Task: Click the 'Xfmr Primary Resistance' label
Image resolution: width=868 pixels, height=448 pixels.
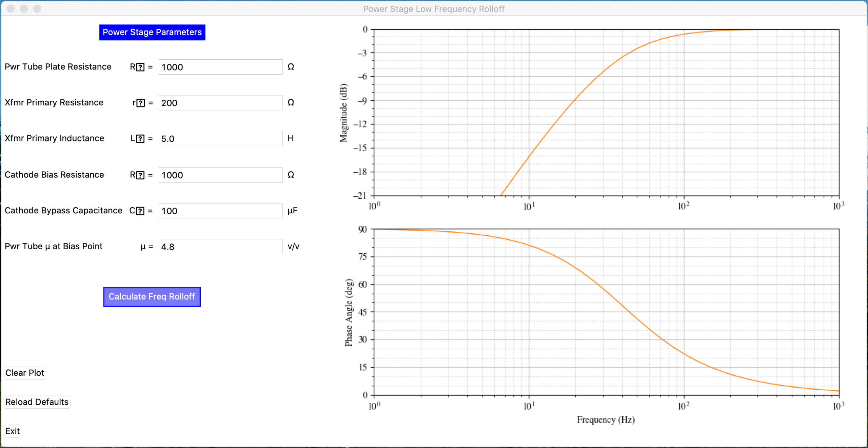Action: click(54, 102)
